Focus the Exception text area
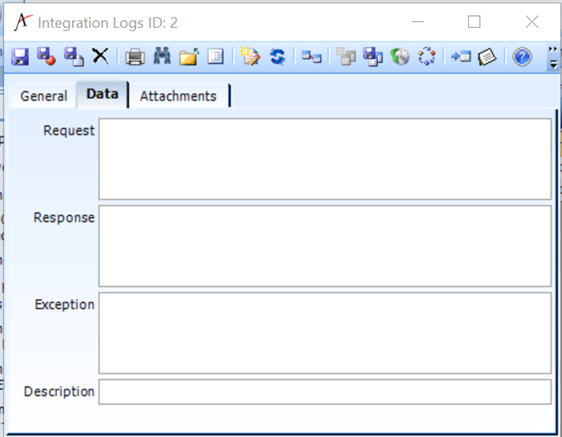The image size is (562, 437). 325,333
